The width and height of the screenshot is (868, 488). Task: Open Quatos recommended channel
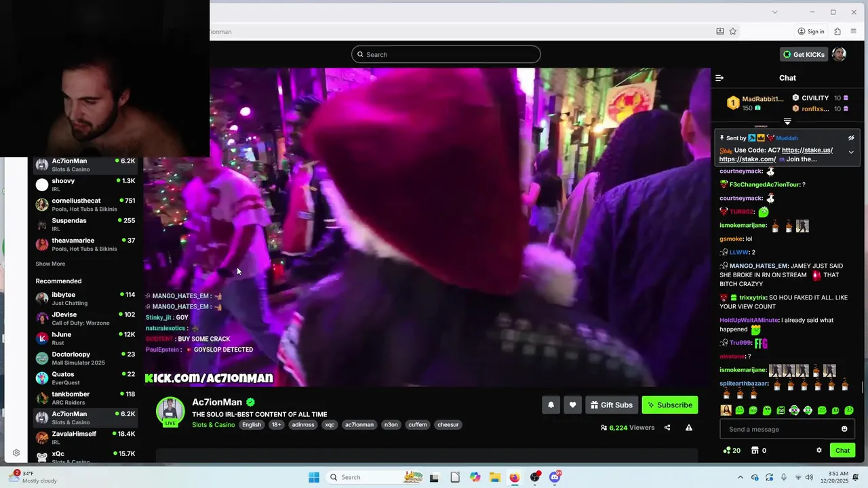point(85,378)
